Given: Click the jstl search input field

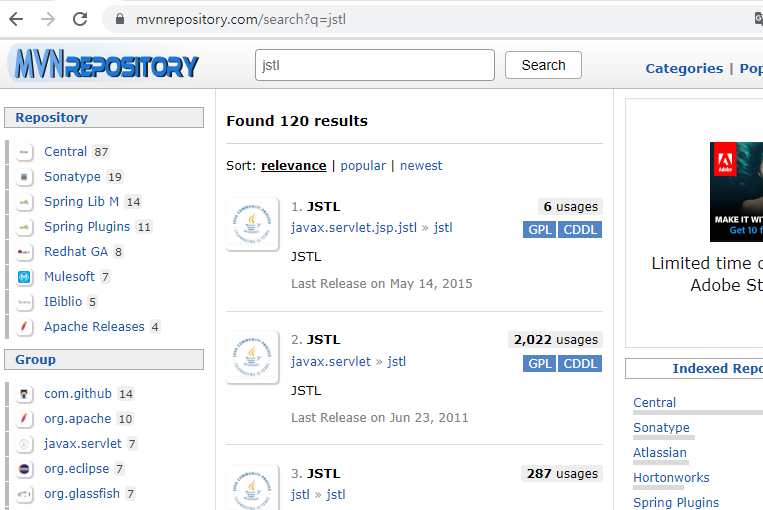Looking at the screenshot, I should point(375,65).
